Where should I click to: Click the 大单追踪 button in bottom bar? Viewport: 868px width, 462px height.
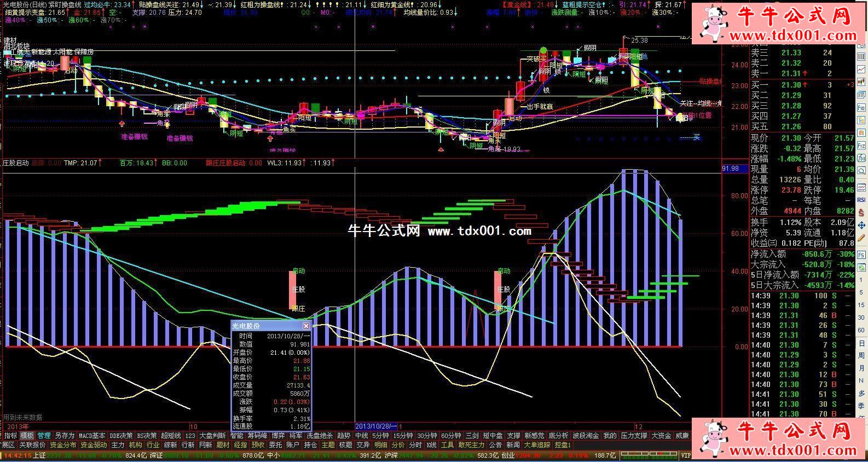(x=536, y=445)
